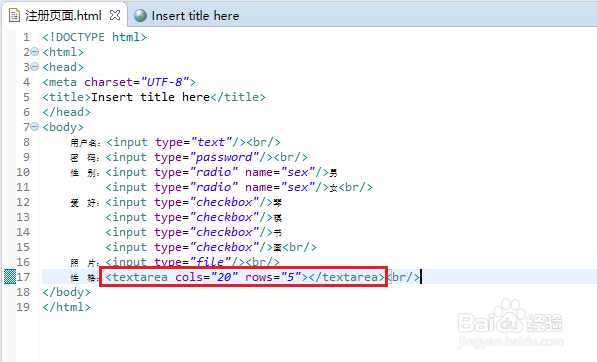Click line number 12 in the gutter

[x=23, y=202]
